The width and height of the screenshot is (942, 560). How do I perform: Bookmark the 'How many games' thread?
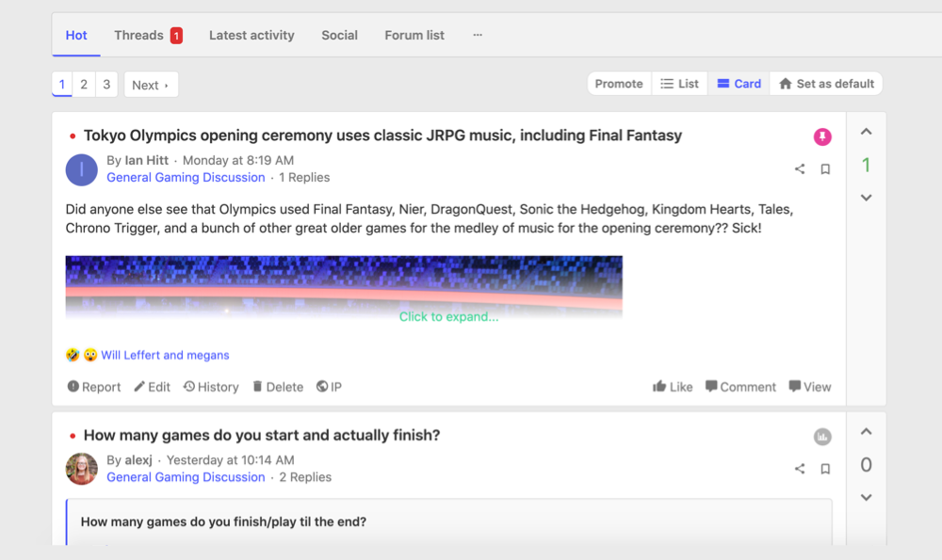point(825,469)
